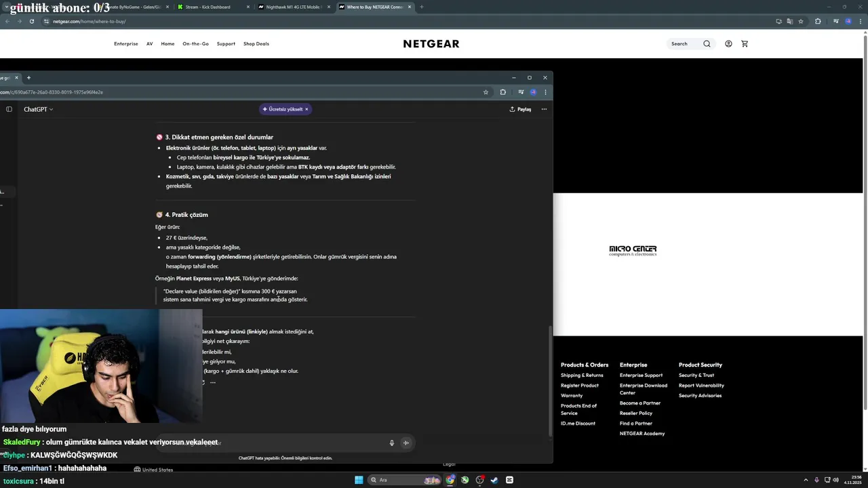Screen dimensions: 868x488
Task: Dismiss the Ücretsiz yükselt pill with X
Action: pos(307,109)
